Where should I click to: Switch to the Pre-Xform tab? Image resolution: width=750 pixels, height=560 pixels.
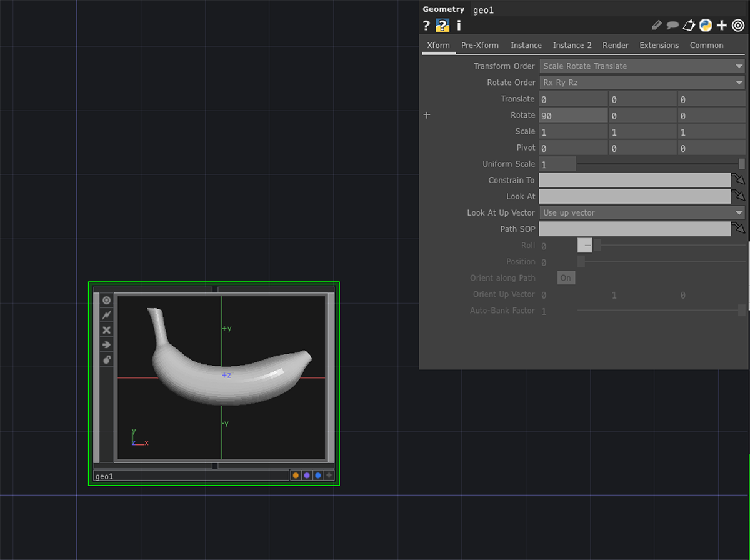pyautogui.click(x=480, y=46)
